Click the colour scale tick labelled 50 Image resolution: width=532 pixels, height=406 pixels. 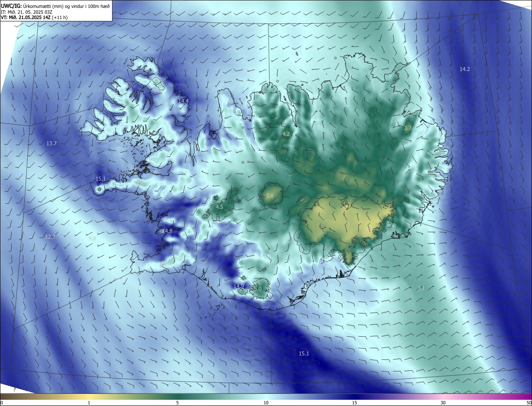[x=529, y=403]
